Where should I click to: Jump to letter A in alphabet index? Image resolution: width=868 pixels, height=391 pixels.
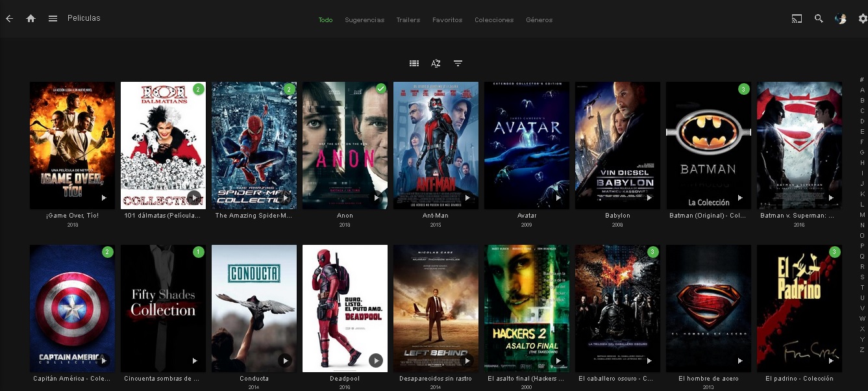[862, 90]
